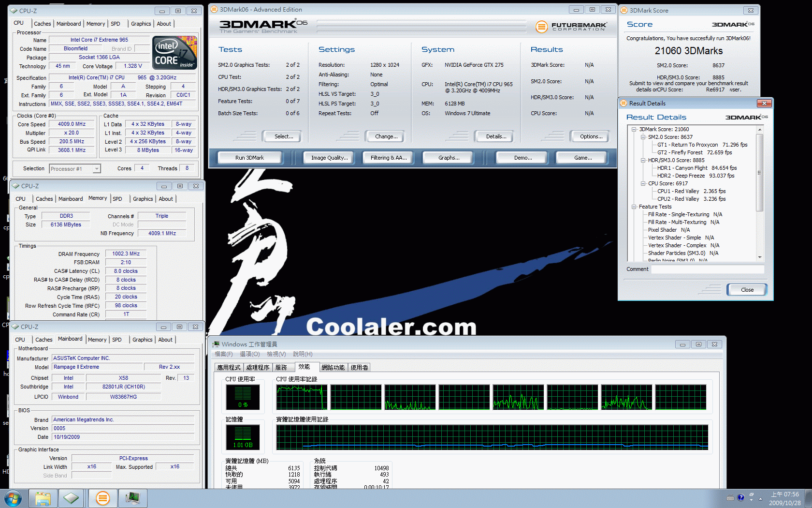The image size is (812, 508).
Task: Click the Task Manager window title icon
Action: point(216,344)
